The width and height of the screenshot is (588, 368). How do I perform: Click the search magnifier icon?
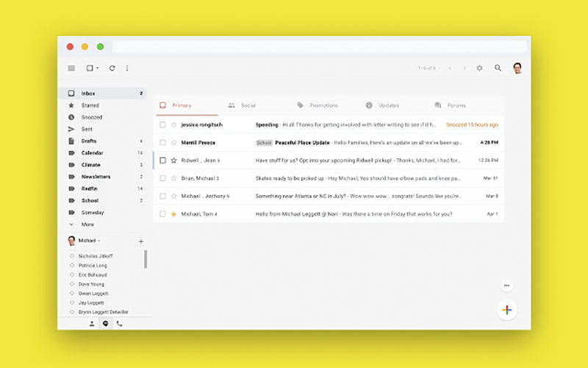point(498,68)
